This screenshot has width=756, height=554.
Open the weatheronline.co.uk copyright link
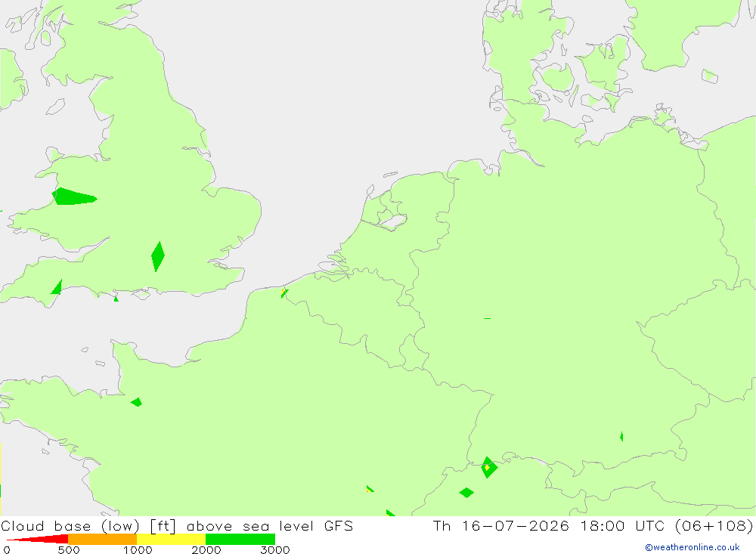point(692,547)
